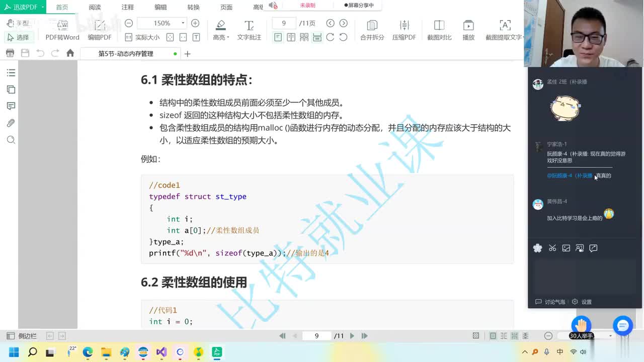Open the attachments paperclip panel
The width and height of the screenshot is (644, 362).
point(11,123)
